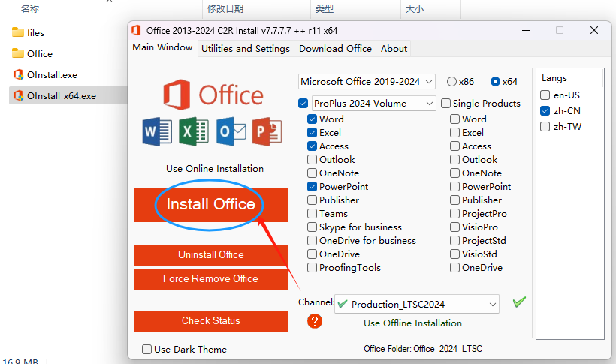The height and width of the screenshot is (364, 616).
Task: Check the Teams checkbox
Action: 312,214
